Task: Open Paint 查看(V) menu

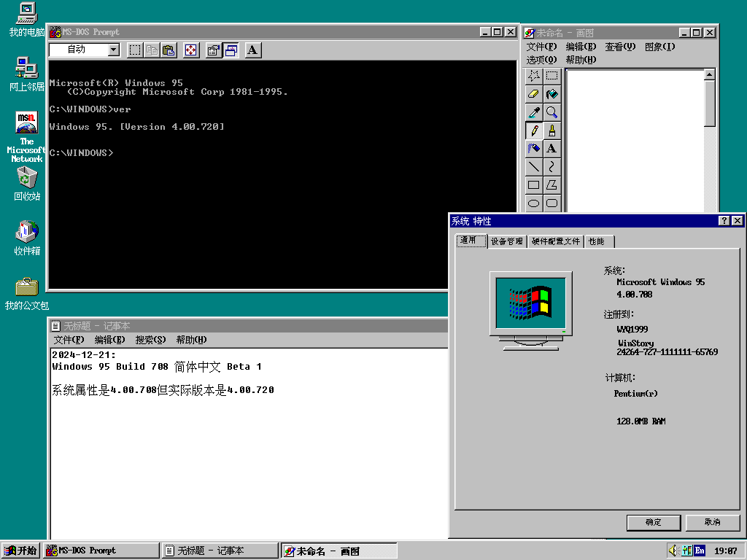Action: pyautogui.click(x=620, y=47)
